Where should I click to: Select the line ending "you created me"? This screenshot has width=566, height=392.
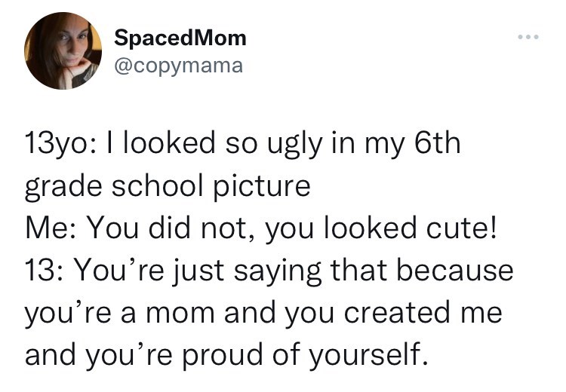[x=263, y=312]
